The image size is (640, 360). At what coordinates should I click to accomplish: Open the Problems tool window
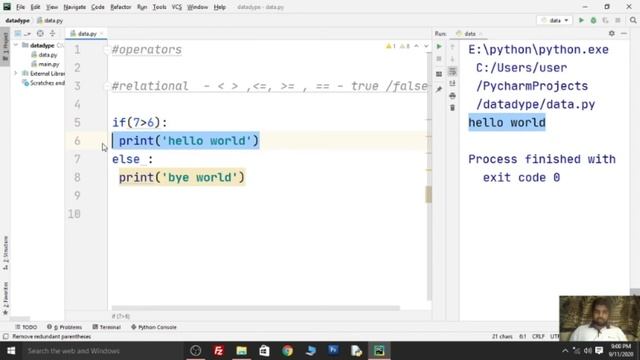click(64, 327)
